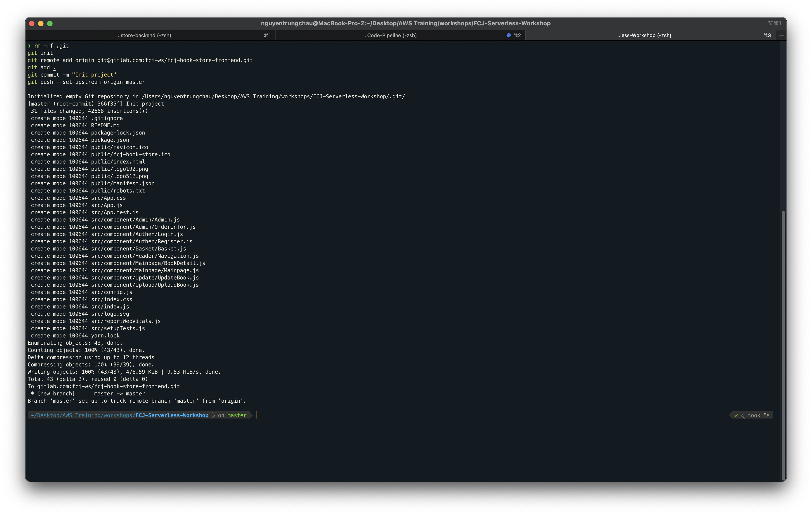Click the 'public/manifest.json' line

[x=93, y=183]
